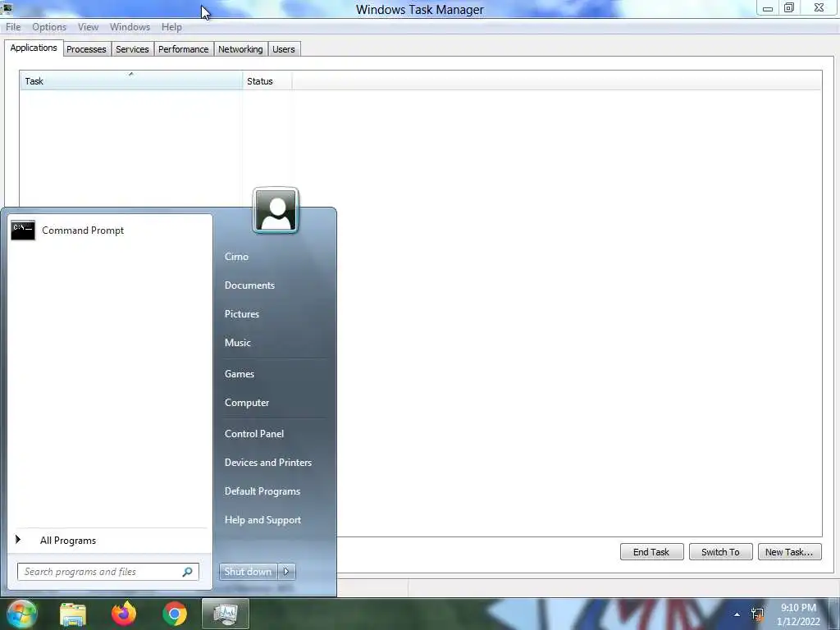Click the taskbar clock showing 9:10 PM
The height and width of the screenshot is (630, 840).
point(798,614)
